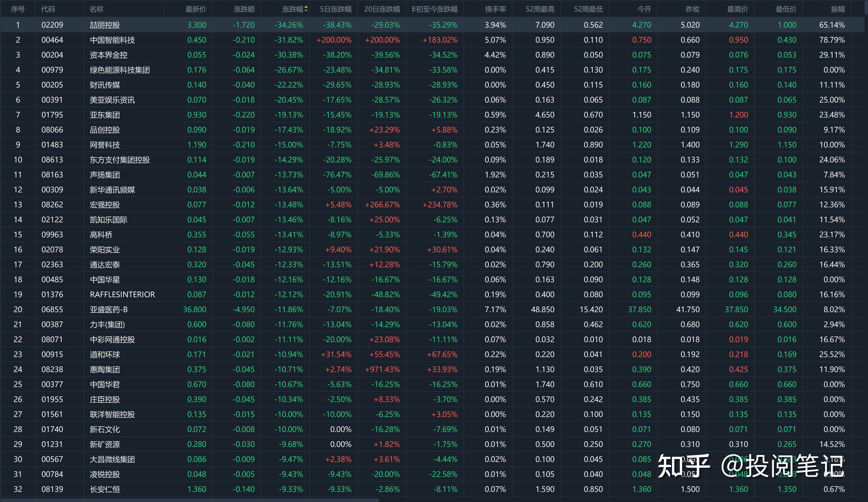Select 凯知乐国际 stock name

click(108, 220)
